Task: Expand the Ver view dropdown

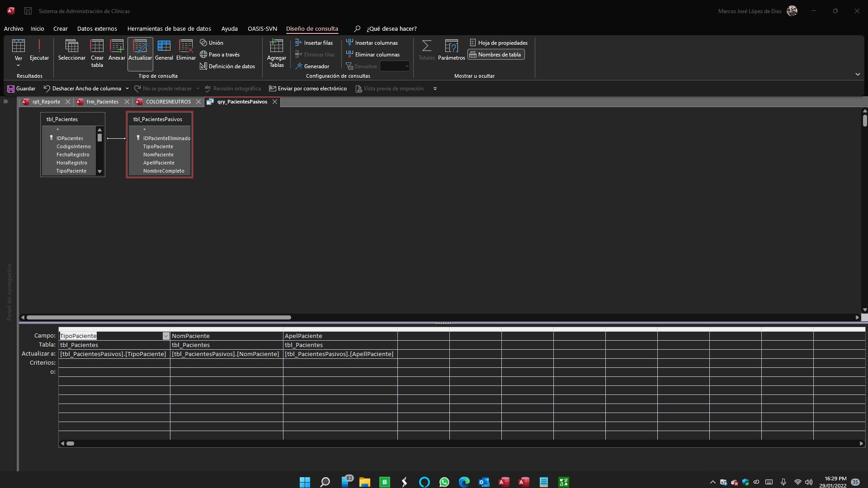Action: 19,65
